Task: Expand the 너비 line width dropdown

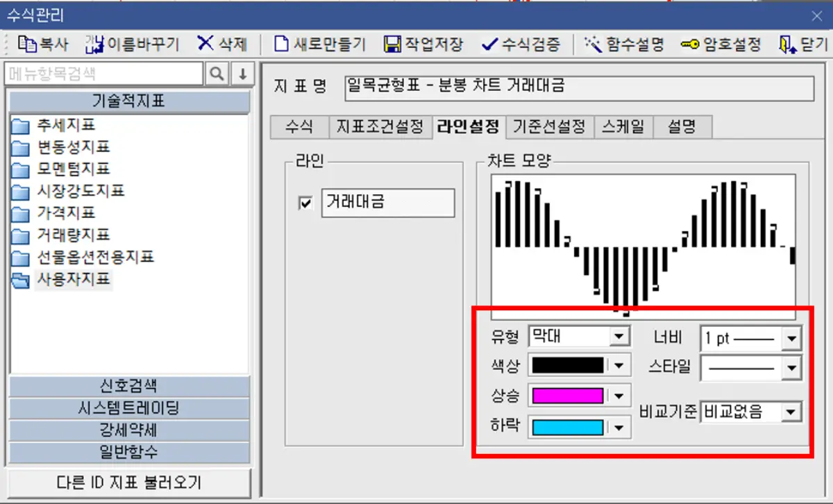Action: click(791, 338)
